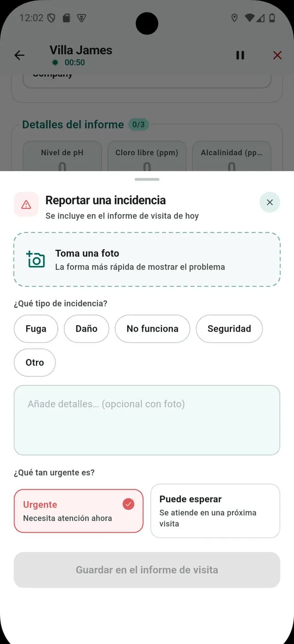Viewport: 294px width, 644px height.
Task: Select the Fuga incident type
Action: pos(36,329)
